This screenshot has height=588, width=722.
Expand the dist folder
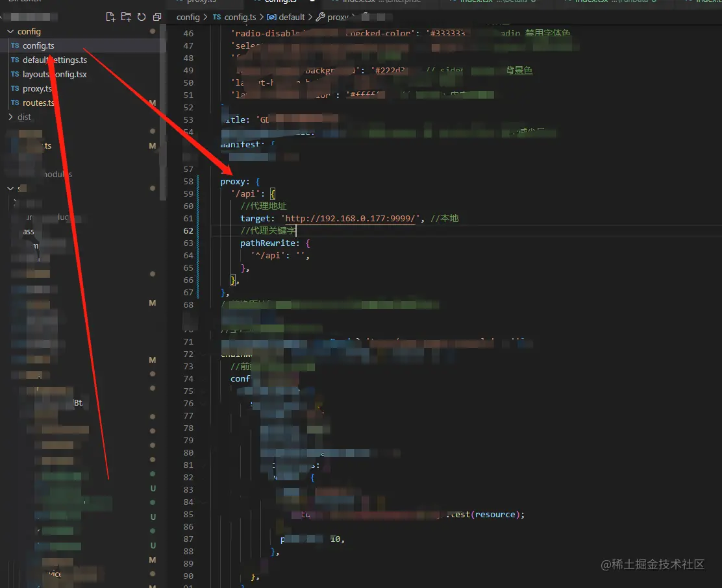[x=10, y=117]
